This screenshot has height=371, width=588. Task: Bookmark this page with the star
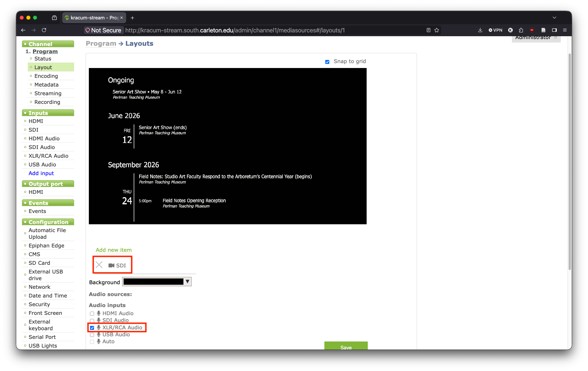pyautogui.click(x=437, y=30)
